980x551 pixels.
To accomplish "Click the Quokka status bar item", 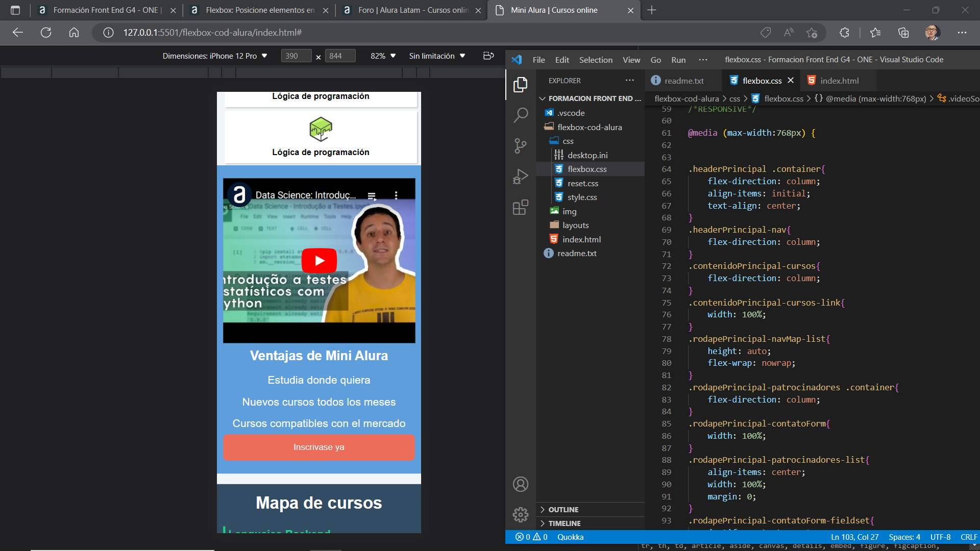I will coord(570,537).
